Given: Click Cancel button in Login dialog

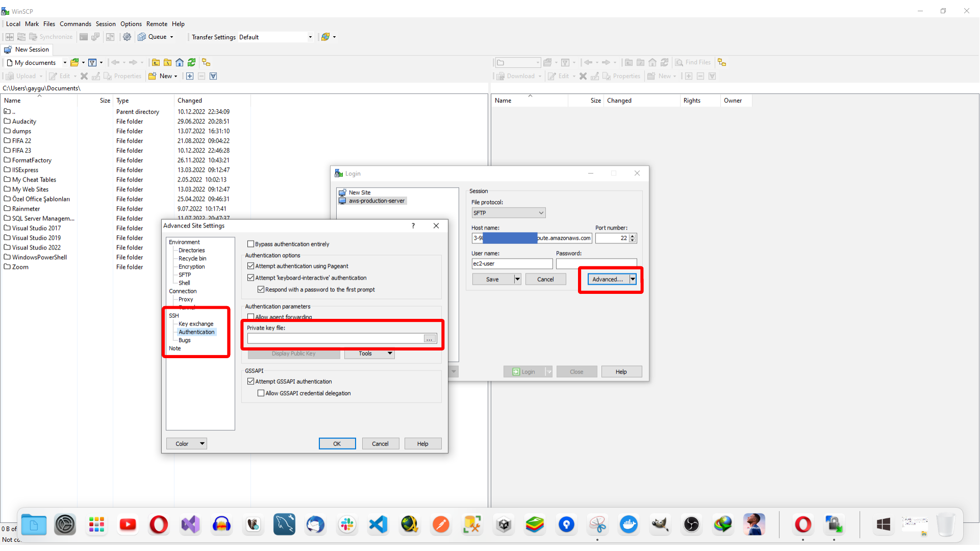Looking at the screenshot, I should click(x=545, y=280).
